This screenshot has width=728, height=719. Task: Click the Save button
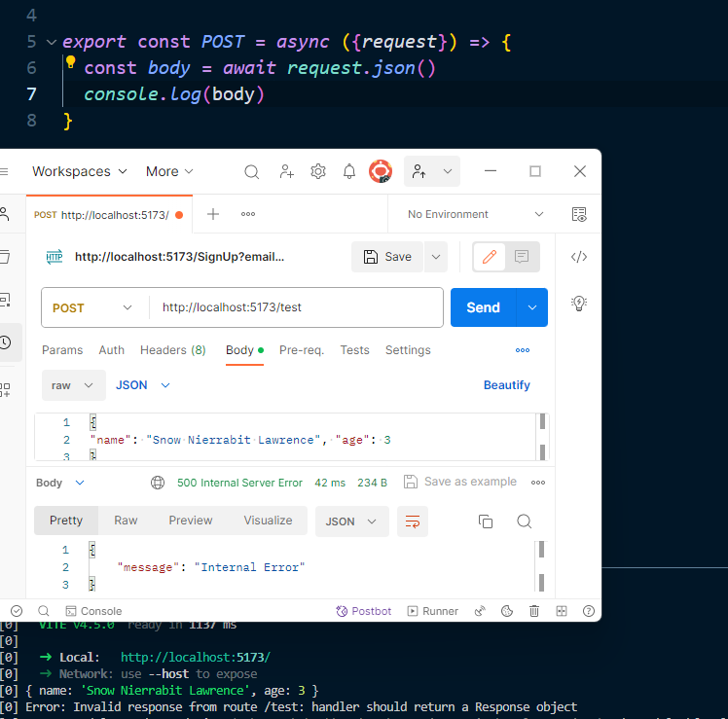coord(387,257)
